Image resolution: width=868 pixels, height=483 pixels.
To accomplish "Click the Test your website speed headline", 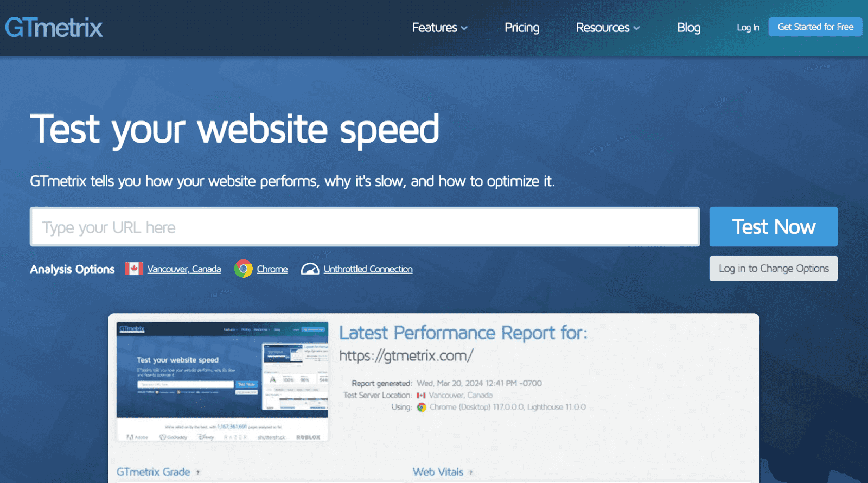I will tap(234, 130).
